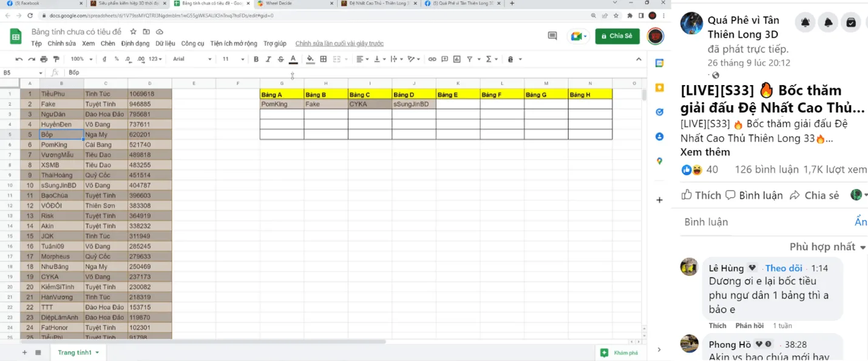Screen dimensions: 868x361
Task: Open the Định dạng menu
Action: point(135,44)
